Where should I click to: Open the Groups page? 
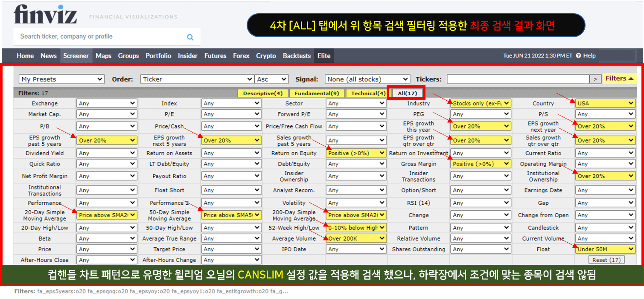(x=128, y=56)
